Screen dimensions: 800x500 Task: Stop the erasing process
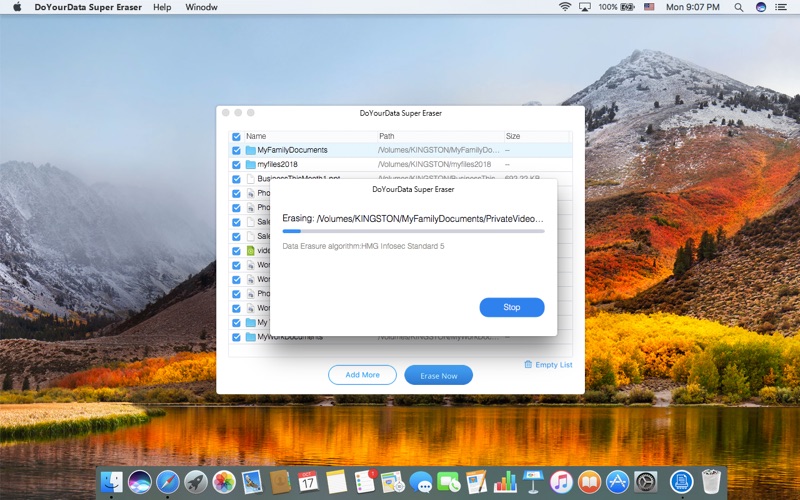(512, 307)
